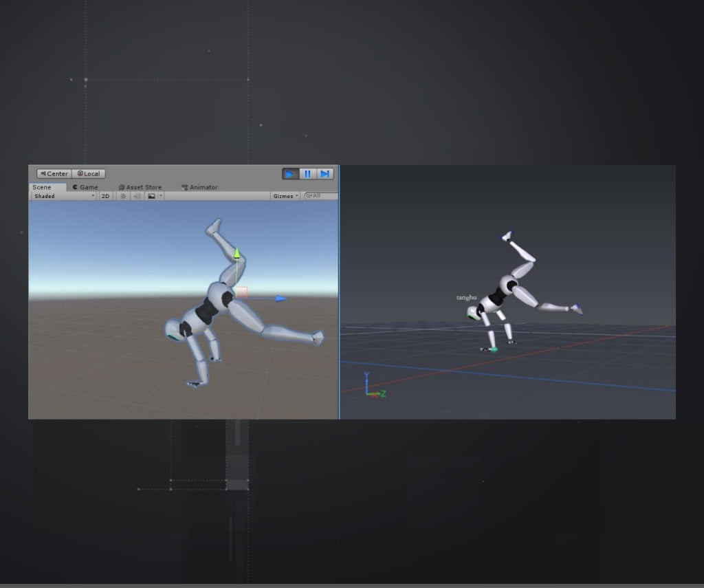The image size is (704, 588).
Task: Enable 2D mode in the Scene view
Action: click(105, 195)
